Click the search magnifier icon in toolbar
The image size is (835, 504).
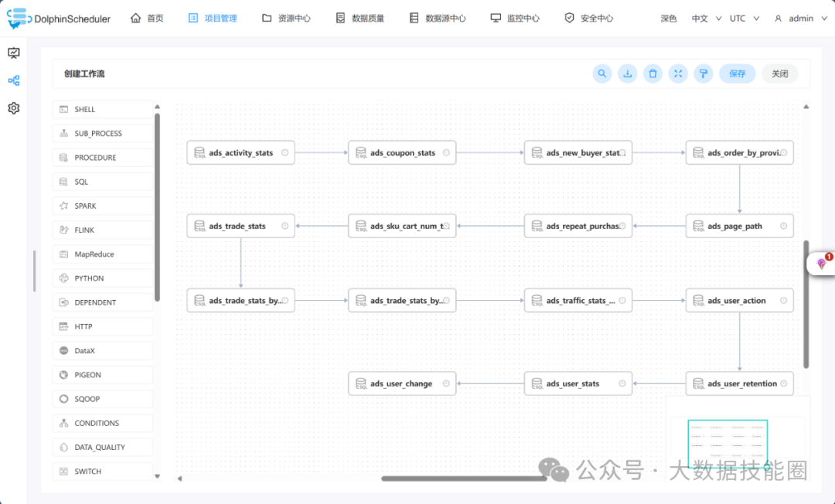point(602,73)
